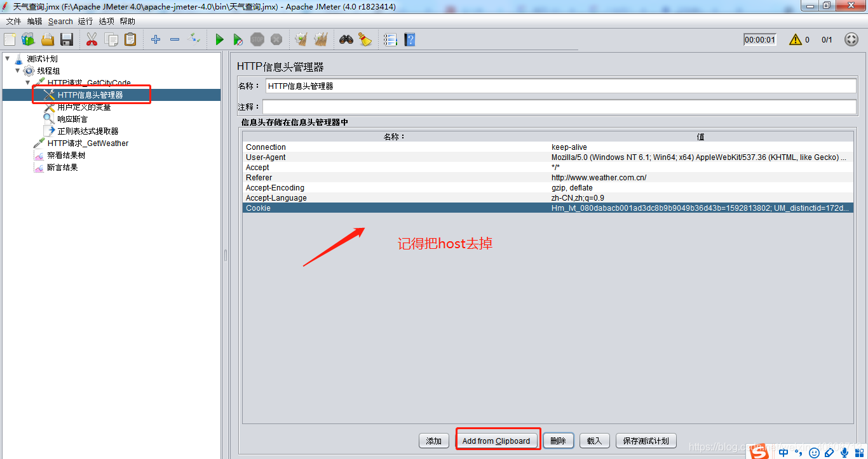The width and height of the screenshot is (868, 459).
Task: Open the Function Helper dialog icon
Action: [x=390, y=39]
